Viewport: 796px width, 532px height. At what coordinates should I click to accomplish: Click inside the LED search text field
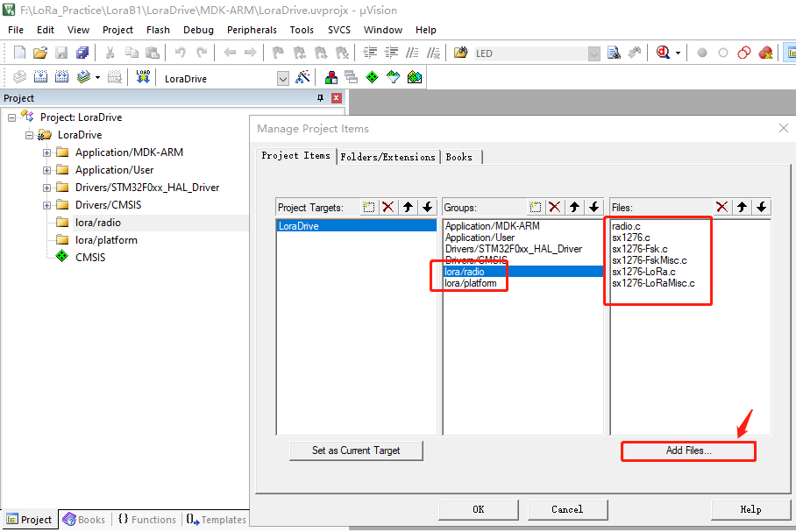(x=530, y=53)
